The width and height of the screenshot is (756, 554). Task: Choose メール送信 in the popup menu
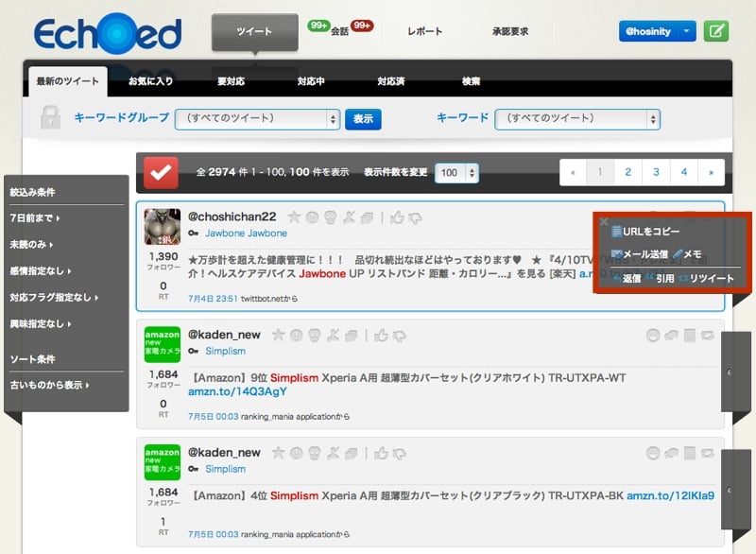(640, 254)
